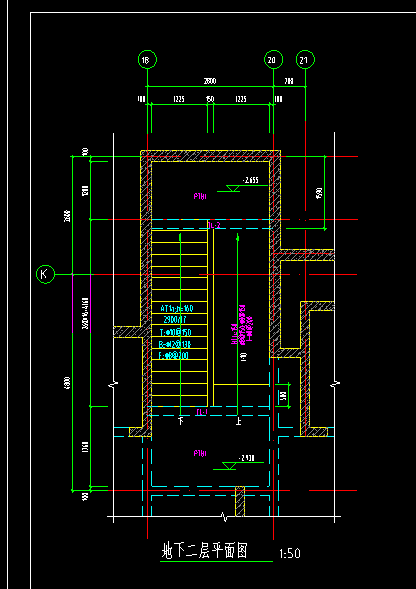Select the axis bubble numbered 20
Screen dimensions: 416x589
click(274, 60)
